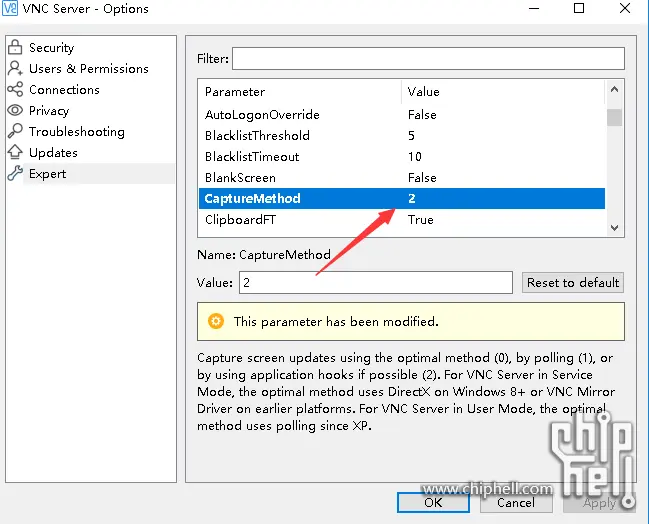The image size is (649, 524).
Task: Click the Cancel button
Action: point(516,502)
